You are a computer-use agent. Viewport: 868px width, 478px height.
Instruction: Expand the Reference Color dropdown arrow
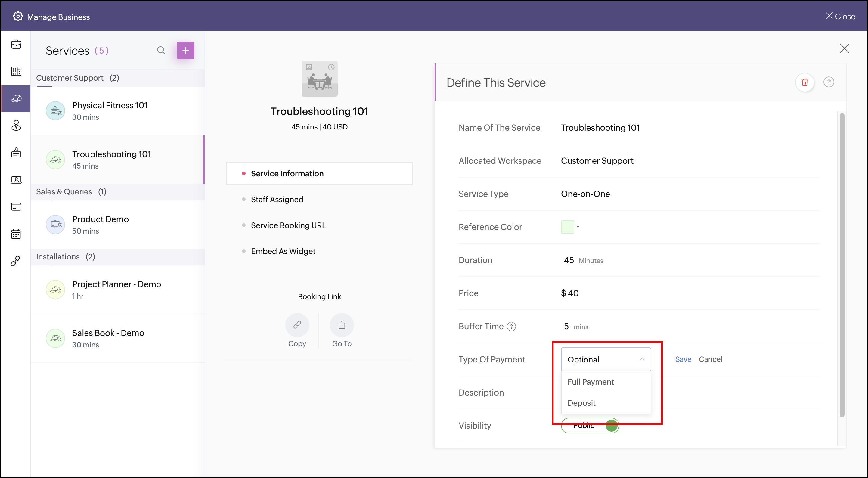pos(578,227)
